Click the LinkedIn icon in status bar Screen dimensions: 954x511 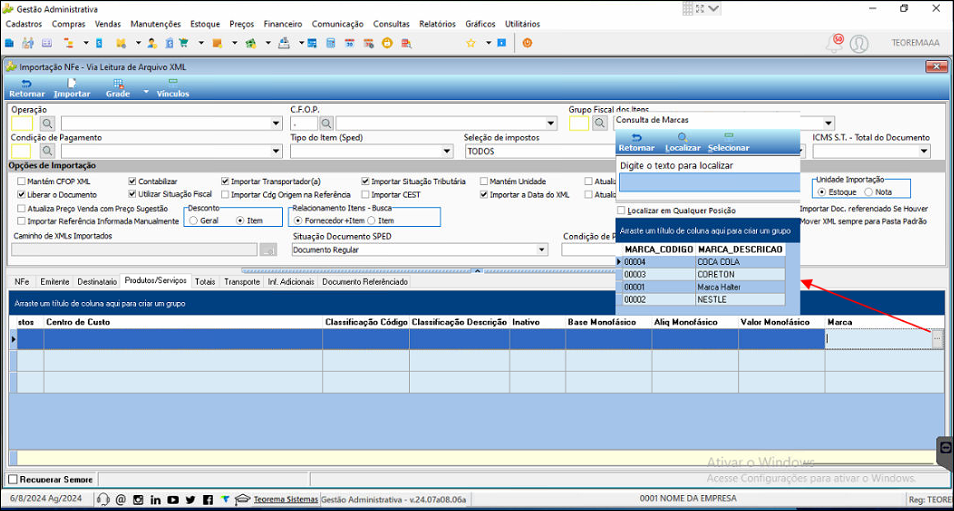point(155,499)
